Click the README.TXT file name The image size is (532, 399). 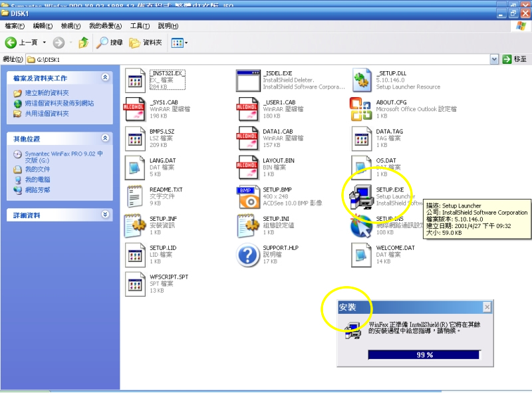(x=166, y=190)
